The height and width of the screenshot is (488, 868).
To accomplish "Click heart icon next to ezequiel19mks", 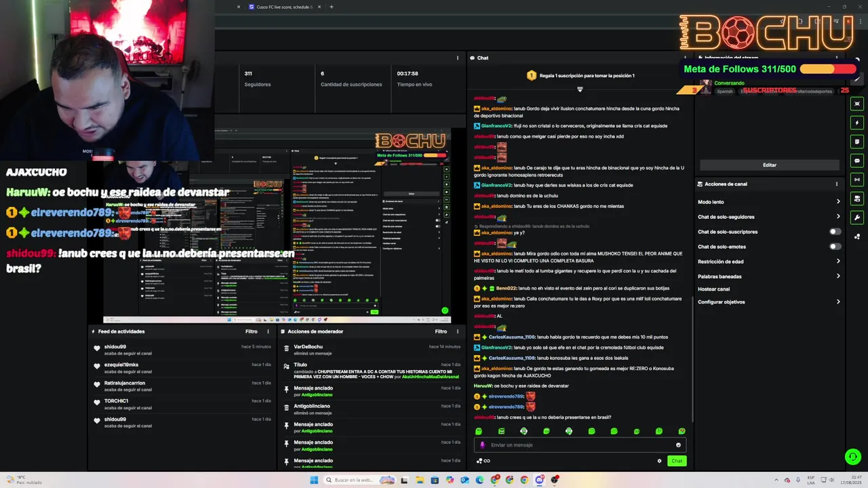I will 97,366.
